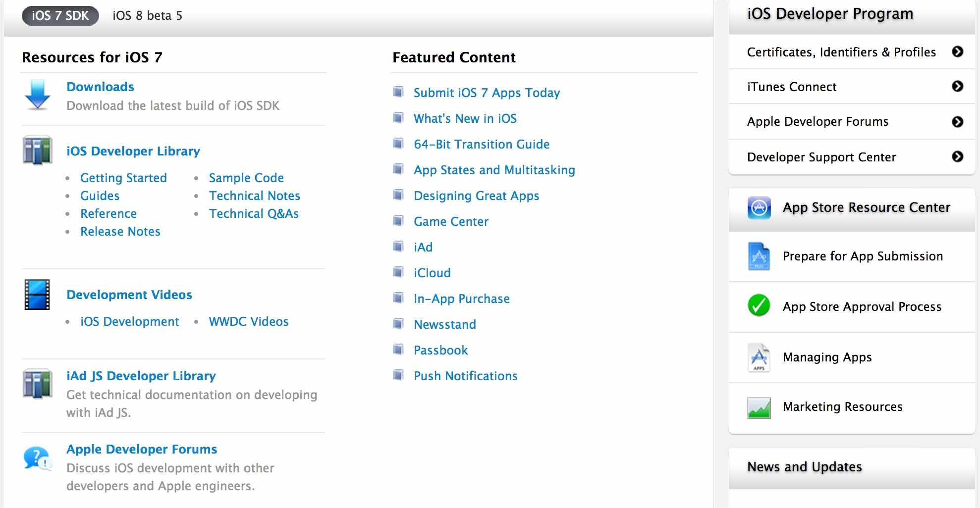980x508 pixels.
Task: Open the Development Videos link
Action: pyautogui.click(x=129, y=295)
